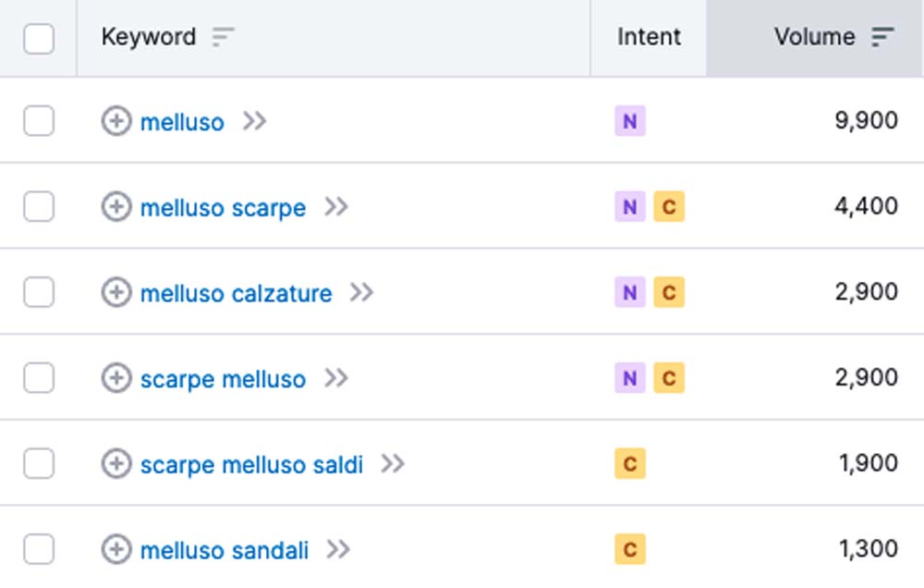Click the purple N badge for melluso

pyautogui.click(x=630, y=121)
